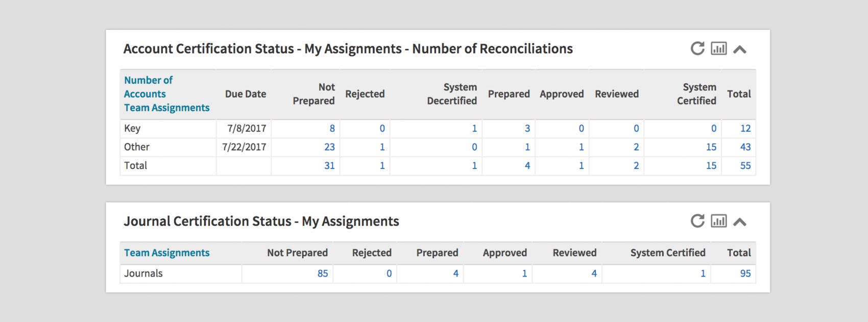Collapse the Account Certification Status panel
Image resolution: width=868 pixels, height=322 pixels.
[740, 49]
